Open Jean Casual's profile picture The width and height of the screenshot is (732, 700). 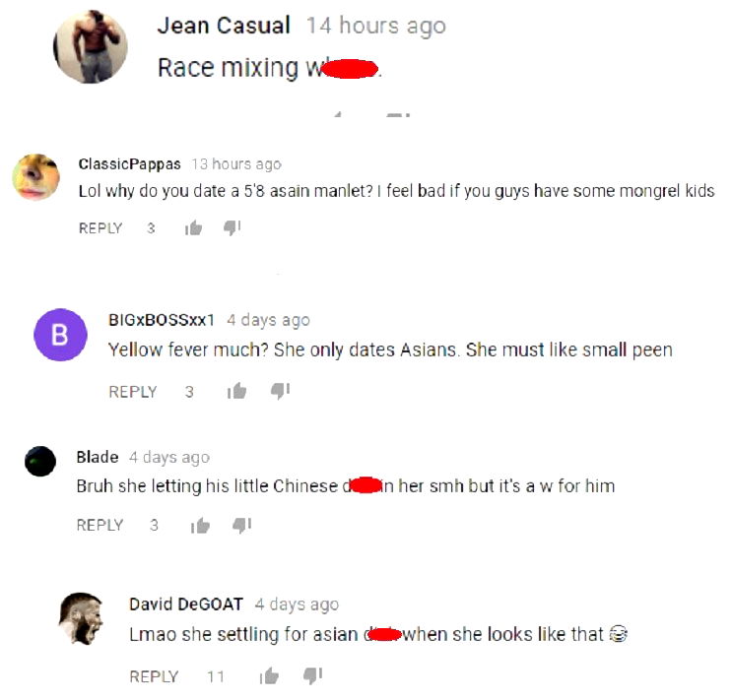(91, 46)
